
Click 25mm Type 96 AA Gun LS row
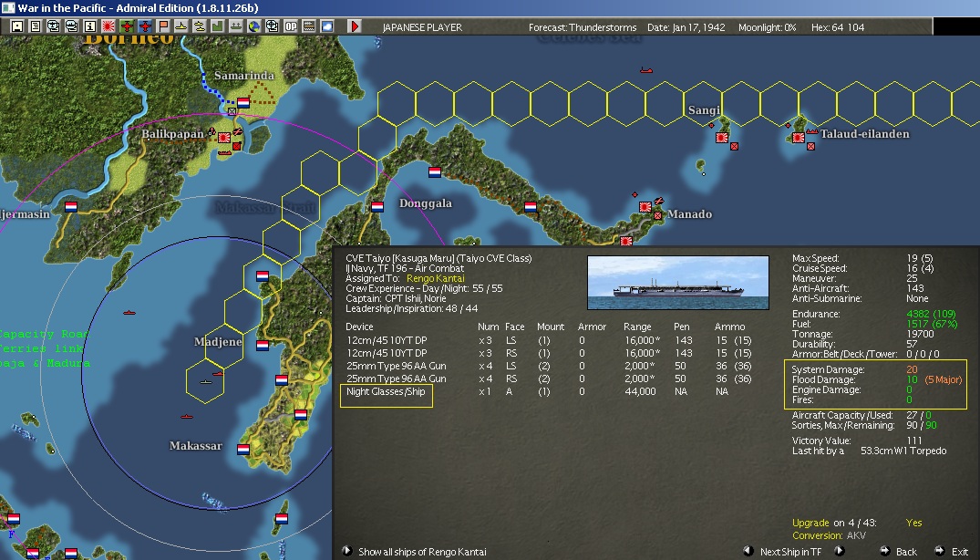[x=549, y=366]
